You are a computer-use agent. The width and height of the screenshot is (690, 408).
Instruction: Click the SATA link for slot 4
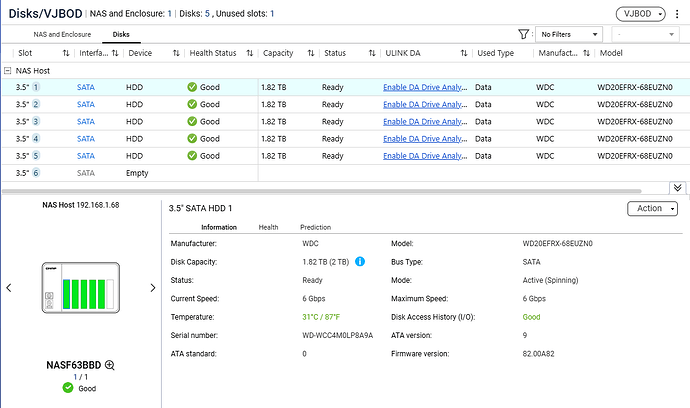click(x=86, y=139)
